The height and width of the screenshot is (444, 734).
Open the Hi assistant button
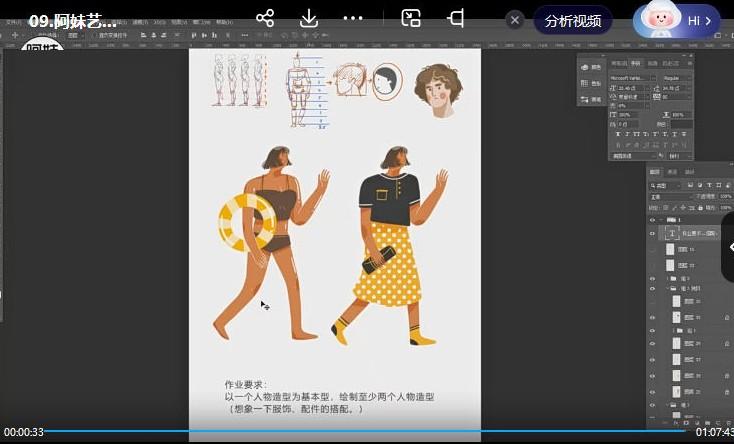point(678,20)
